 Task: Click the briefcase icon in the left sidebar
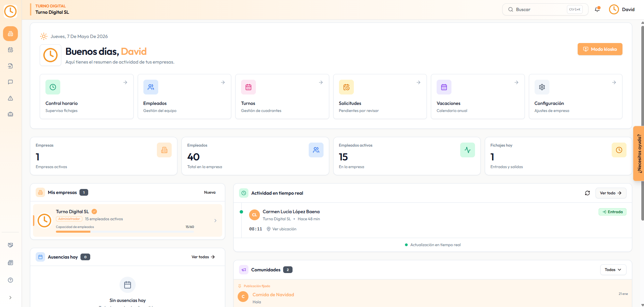coord(10,114)
